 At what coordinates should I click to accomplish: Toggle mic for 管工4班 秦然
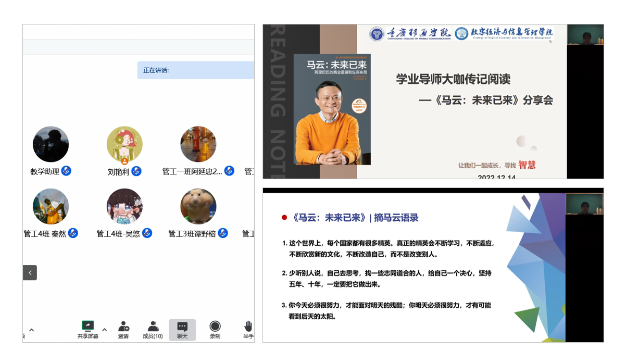tap(73, 233)
